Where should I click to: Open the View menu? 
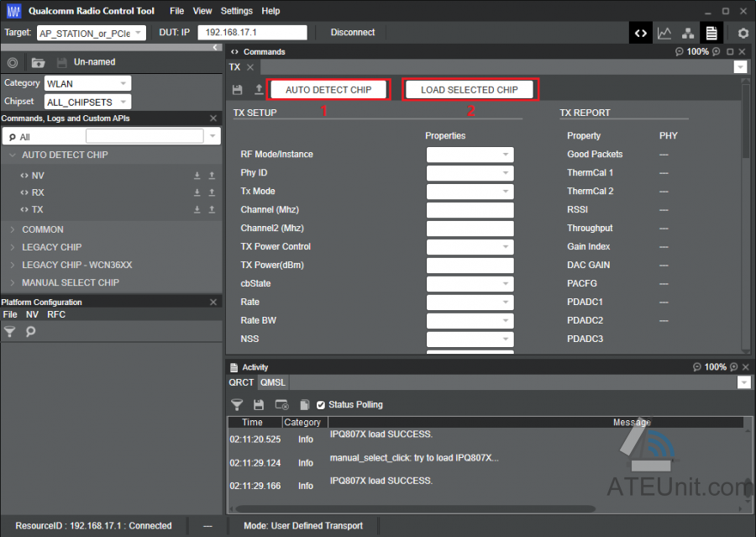(x=202, y=11)
